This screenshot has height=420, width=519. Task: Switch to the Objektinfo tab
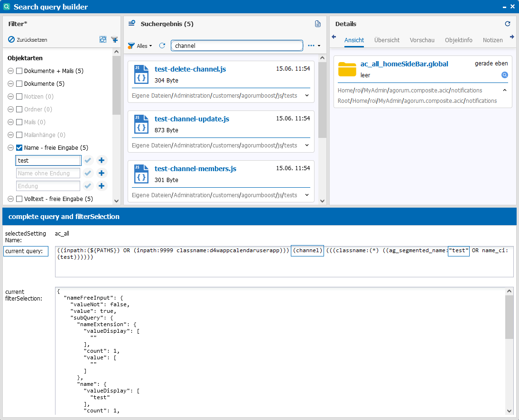point(458,40)
